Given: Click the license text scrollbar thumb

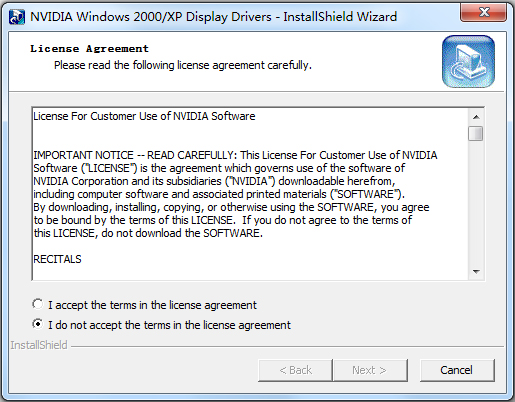Looking at the screenshot, I should coord(476,133).
